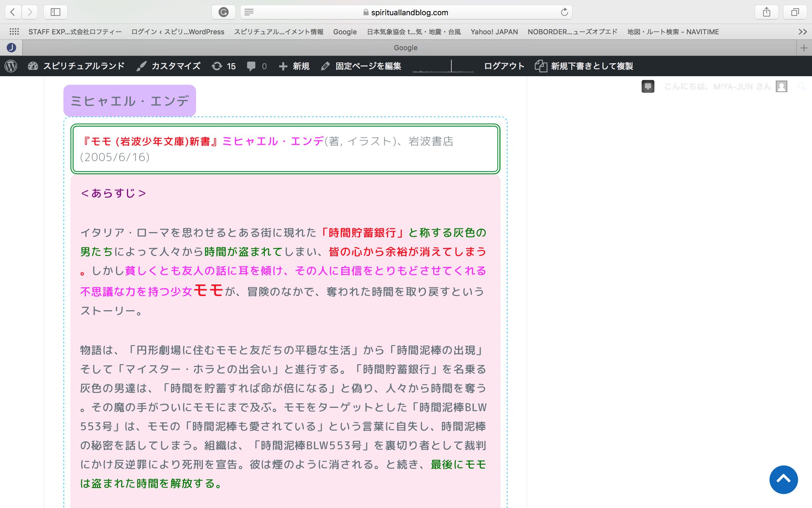Open 日本気象協会 bookmark
Viewport: 812px width, 508px height.
tap(414, 32)
